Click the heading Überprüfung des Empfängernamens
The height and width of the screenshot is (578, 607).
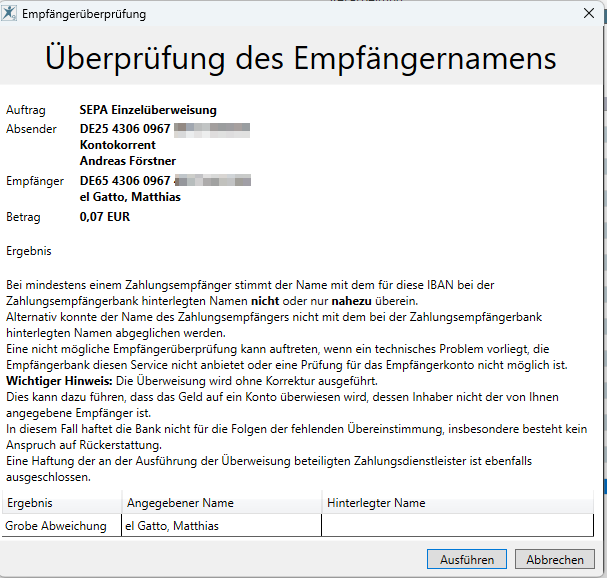point(300,58)
